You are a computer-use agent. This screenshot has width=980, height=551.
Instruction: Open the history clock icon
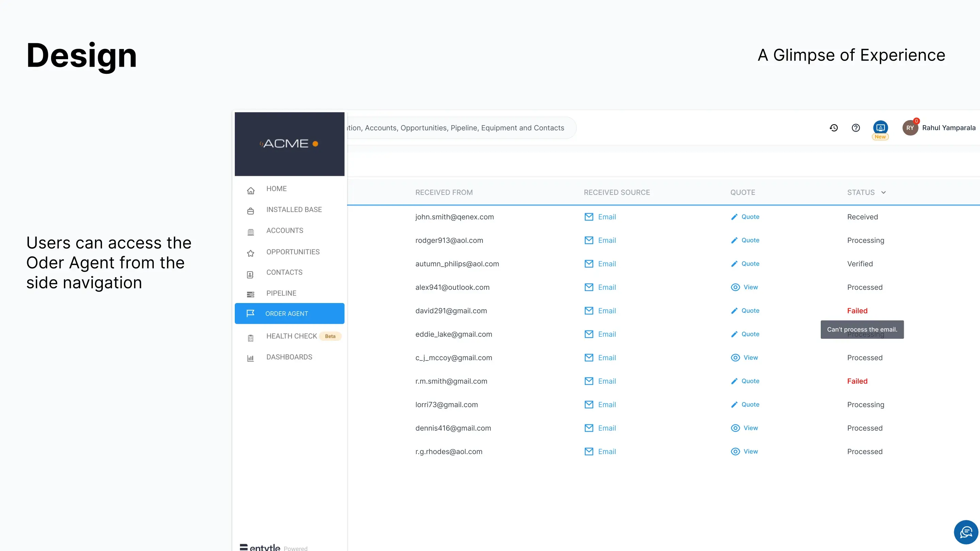point(834,128)
